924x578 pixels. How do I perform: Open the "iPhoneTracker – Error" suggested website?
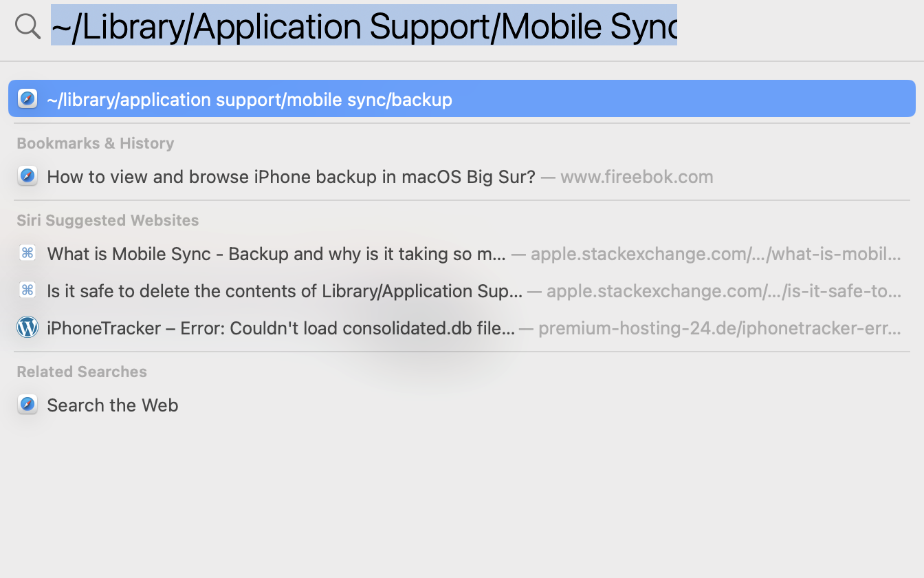tap(280, 328)
